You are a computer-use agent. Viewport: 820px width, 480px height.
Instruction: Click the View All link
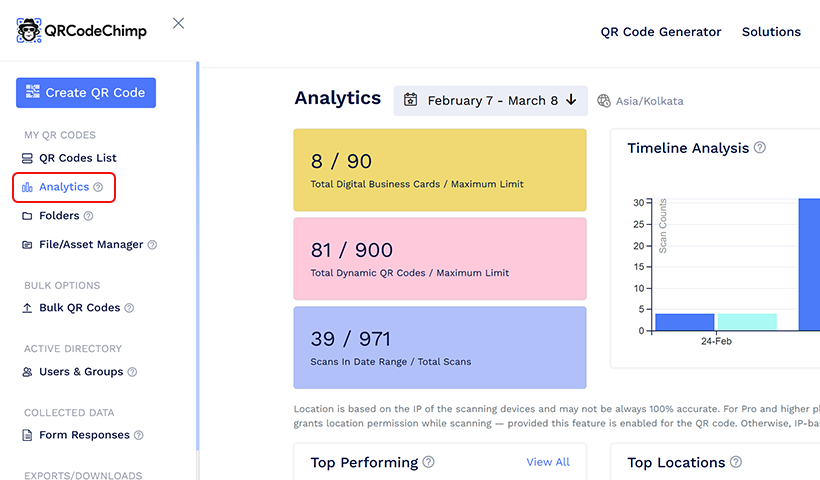(548, 462)
